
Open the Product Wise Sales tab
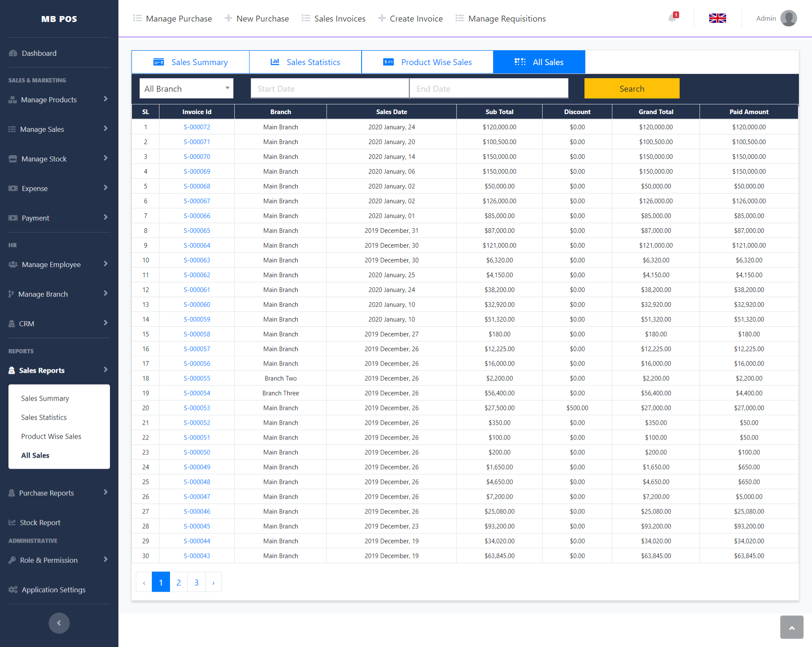tap(428, 62)
